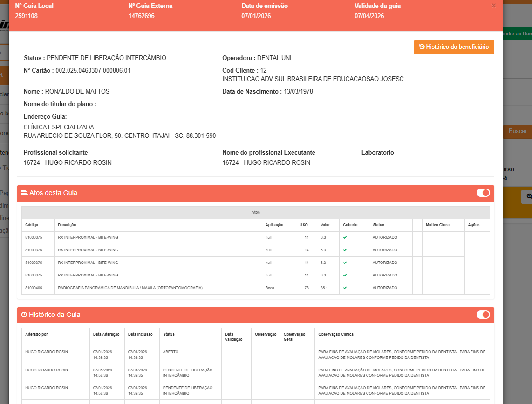Click the green button behind the dialog

coord(517,34)
